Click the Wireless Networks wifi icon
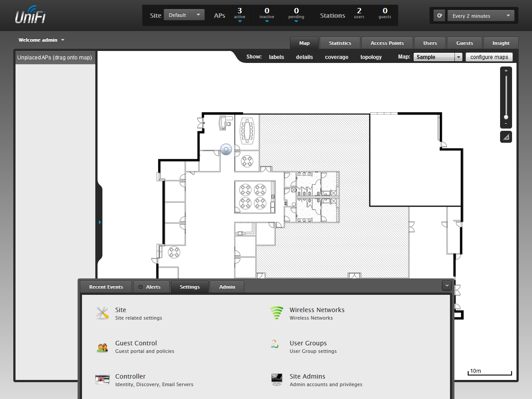532x399 pixels. click(277, 313)
